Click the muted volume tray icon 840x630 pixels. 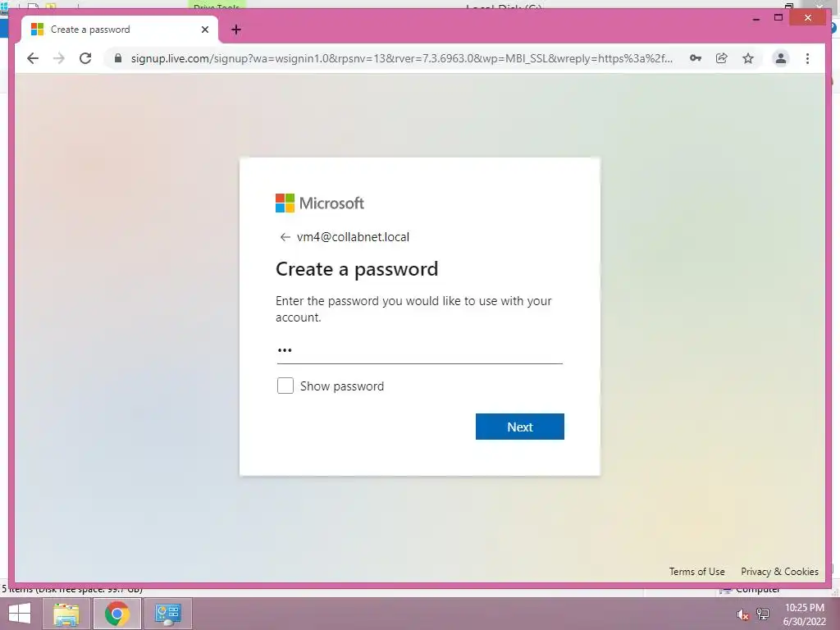(742, 614)
